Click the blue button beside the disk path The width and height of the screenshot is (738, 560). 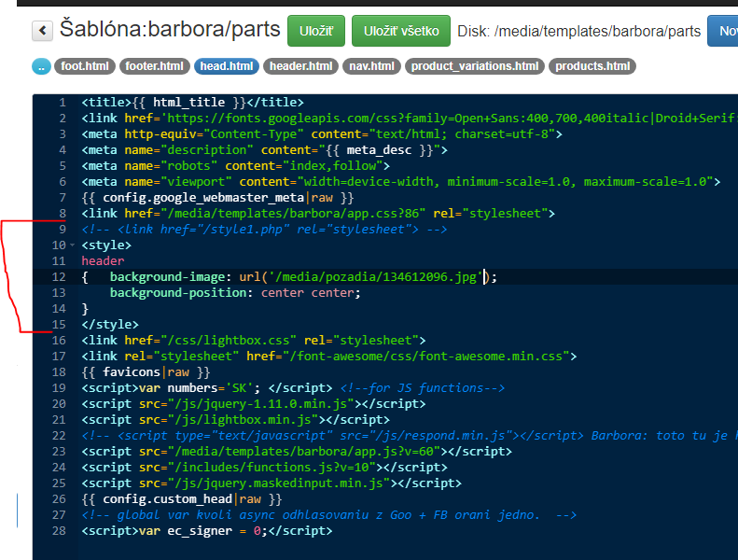pos(724,31)
